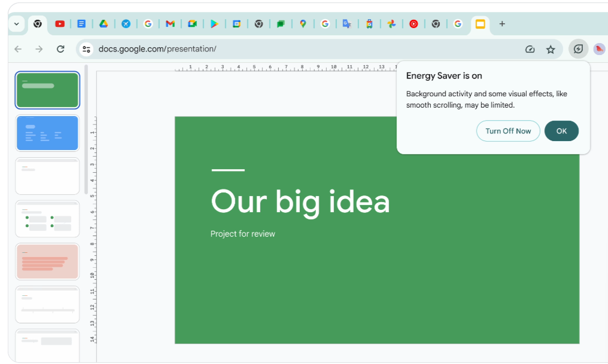
Task: Open the Google tab left of Slides tab
Action: (458, 24)
